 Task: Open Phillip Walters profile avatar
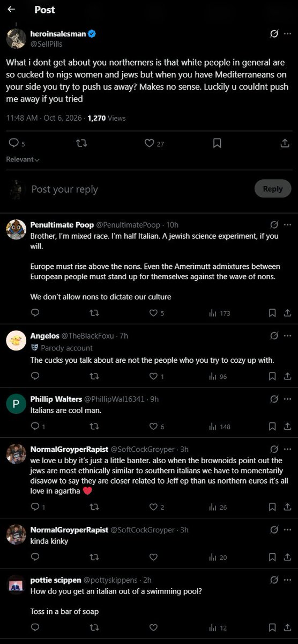point(16,404)
